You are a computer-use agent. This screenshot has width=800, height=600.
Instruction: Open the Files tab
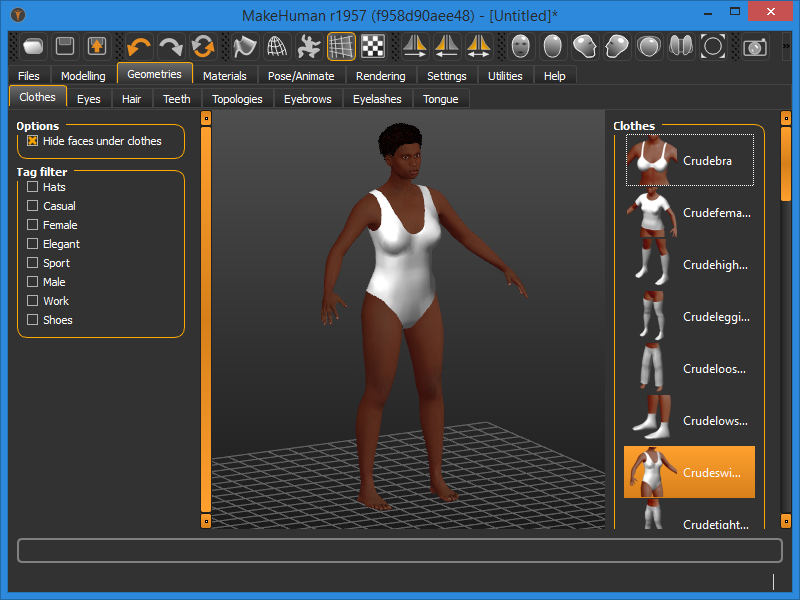click(29, 76)
